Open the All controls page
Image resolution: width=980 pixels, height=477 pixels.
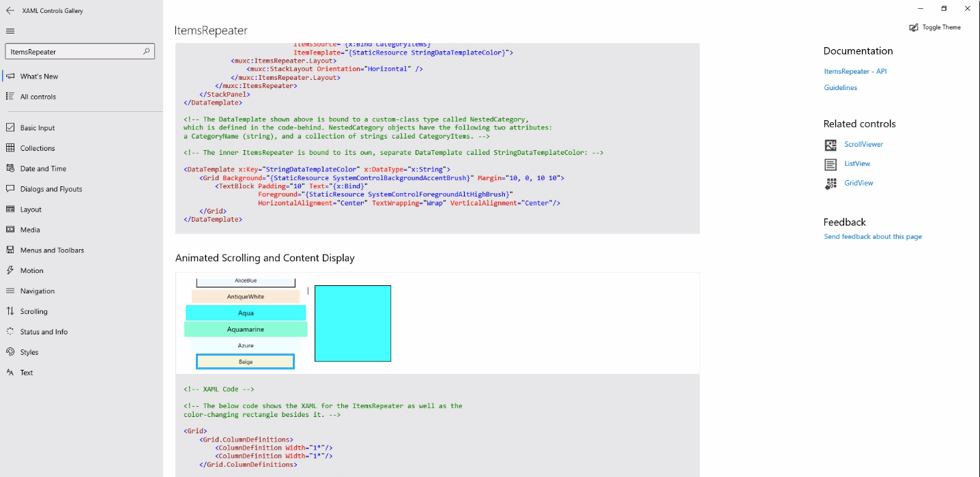(39, 96)
